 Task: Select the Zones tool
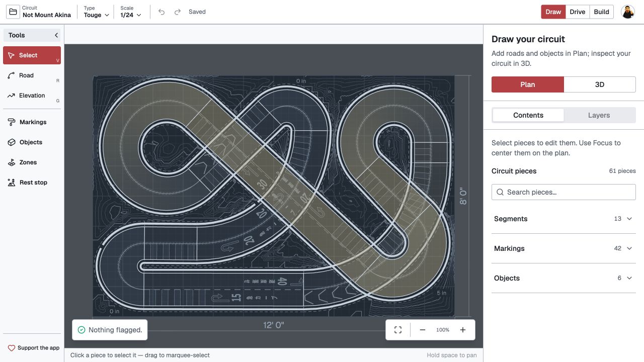coord(32,162)
